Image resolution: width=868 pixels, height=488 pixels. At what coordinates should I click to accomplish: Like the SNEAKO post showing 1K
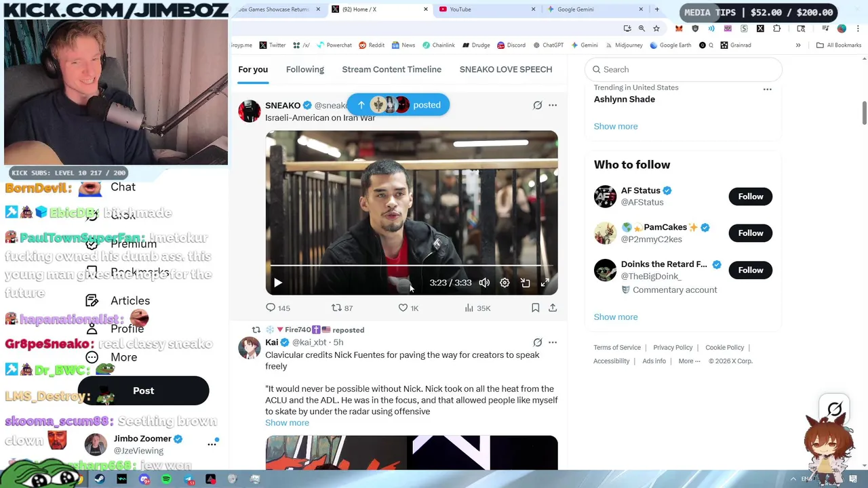[x=408, y=308]
